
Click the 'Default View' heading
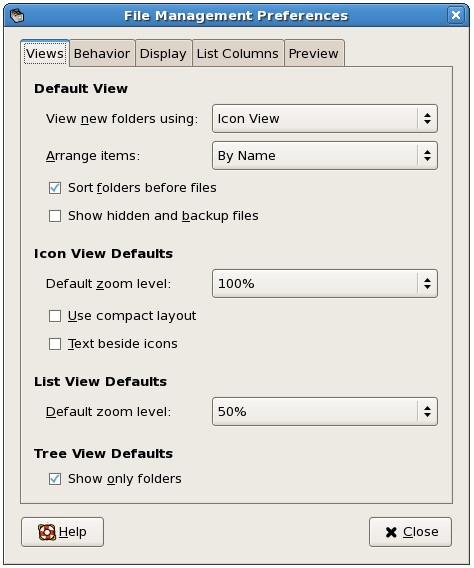(x=81, y=89)
